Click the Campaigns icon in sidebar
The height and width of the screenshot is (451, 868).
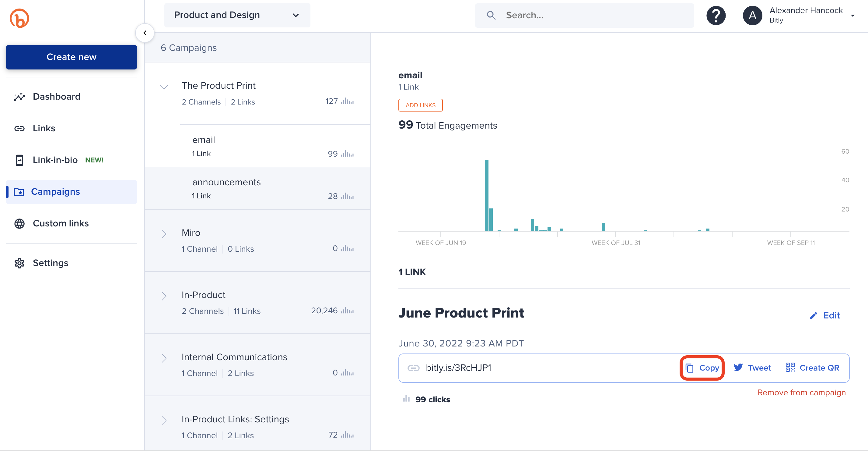coord(18,191)
